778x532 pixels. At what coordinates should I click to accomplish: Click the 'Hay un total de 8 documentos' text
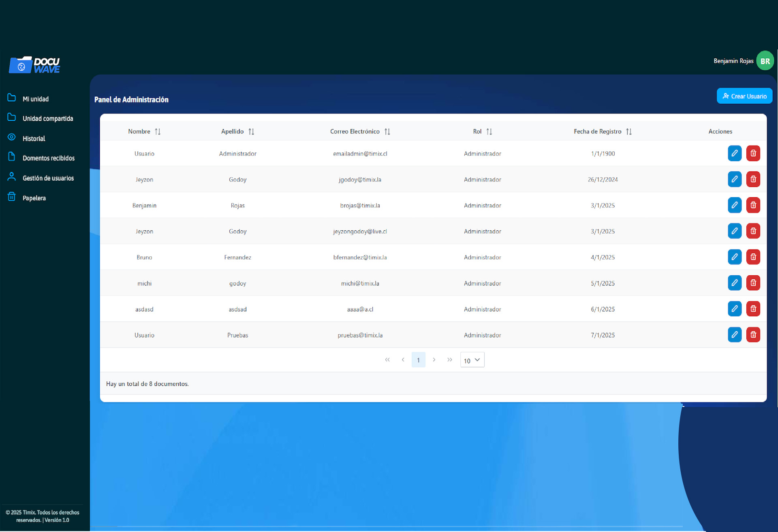[x=147, y=384]
